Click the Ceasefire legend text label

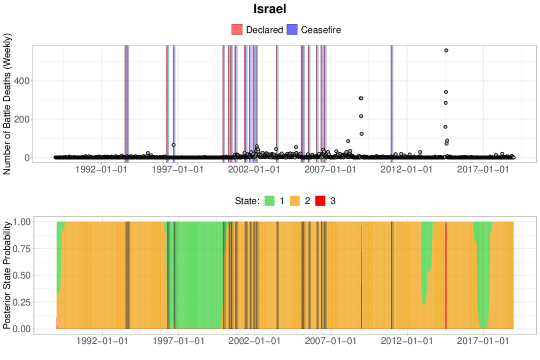[x=321, y=30]
